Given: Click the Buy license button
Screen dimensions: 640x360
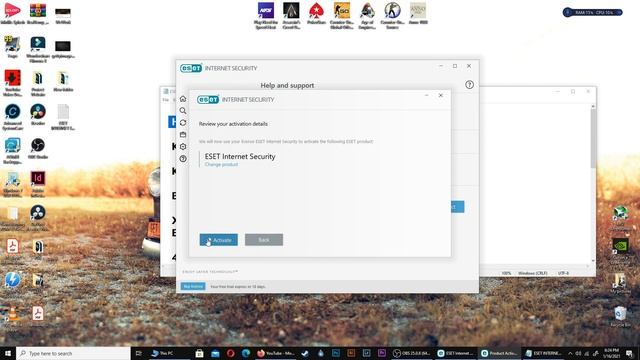Looking at the screenshot, I should coord(193,287).
